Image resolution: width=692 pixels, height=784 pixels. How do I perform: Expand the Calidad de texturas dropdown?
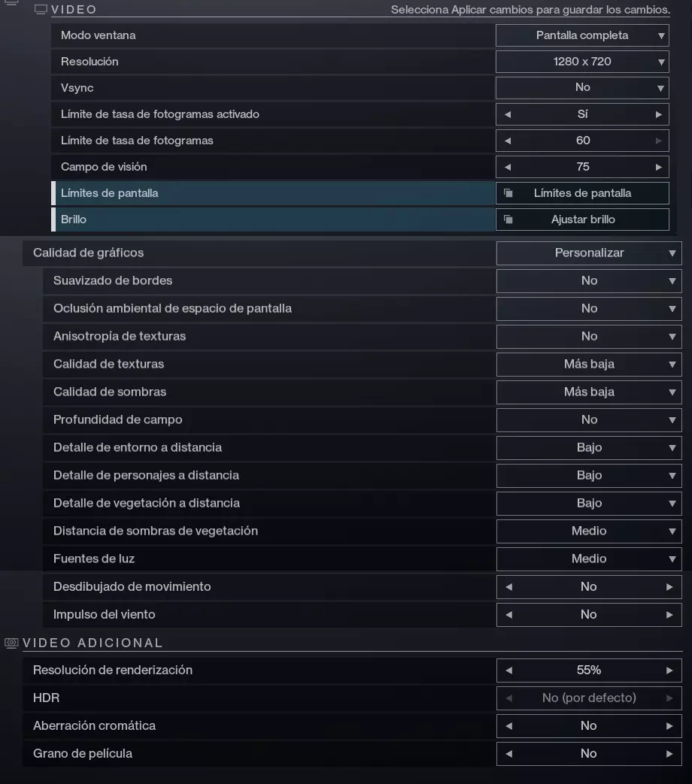589,365
